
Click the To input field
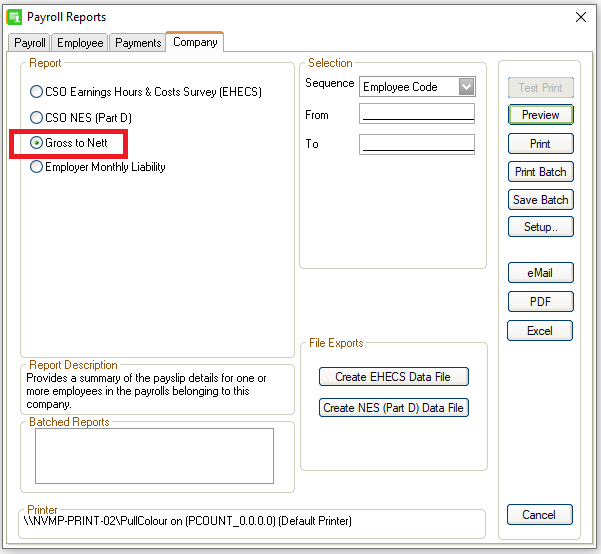pyautogui.click(x=416, y=144)
